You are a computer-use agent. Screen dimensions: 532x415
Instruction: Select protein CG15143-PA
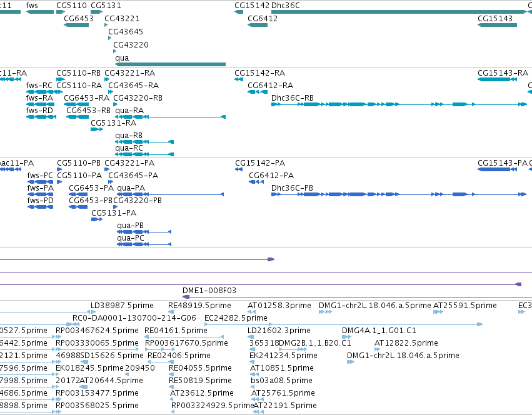(497, 169)
